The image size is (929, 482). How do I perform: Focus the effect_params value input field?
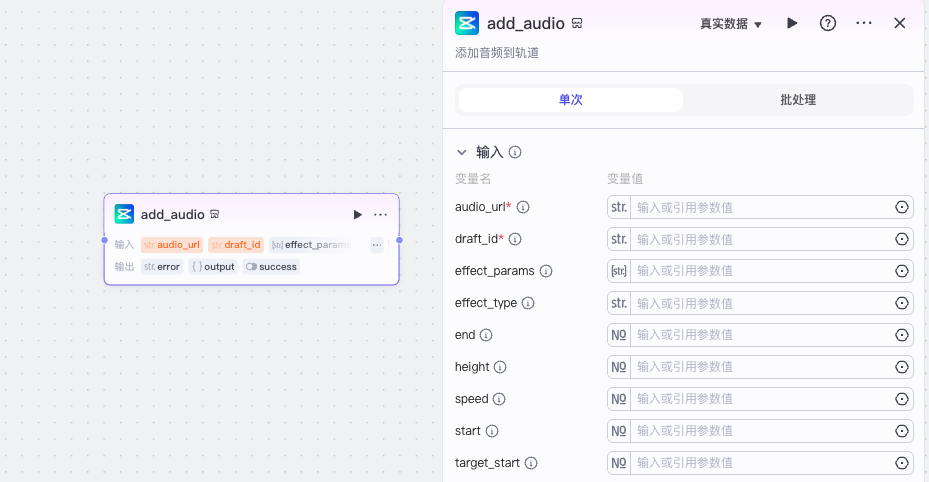pyautogui.click(x=761, y=271)
